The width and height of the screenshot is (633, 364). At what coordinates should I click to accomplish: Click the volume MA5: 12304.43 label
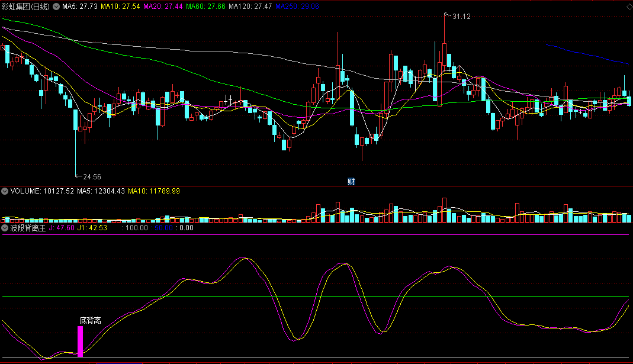(101, 191)
